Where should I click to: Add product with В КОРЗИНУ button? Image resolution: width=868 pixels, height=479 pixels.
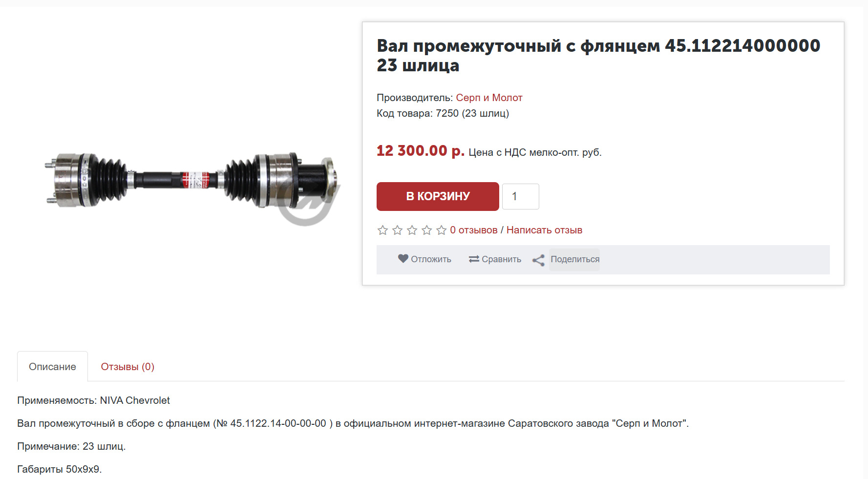click(x=438, y=196)
